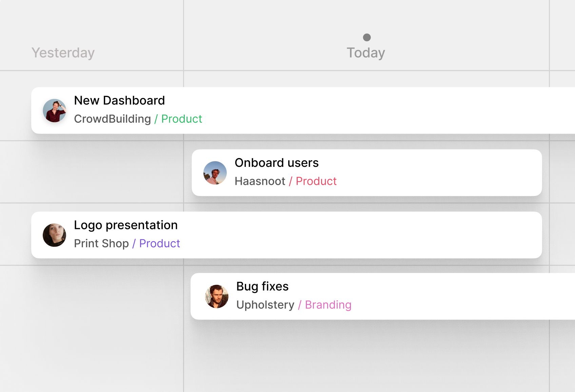Select the pink Branding tag

coord(328,305)
